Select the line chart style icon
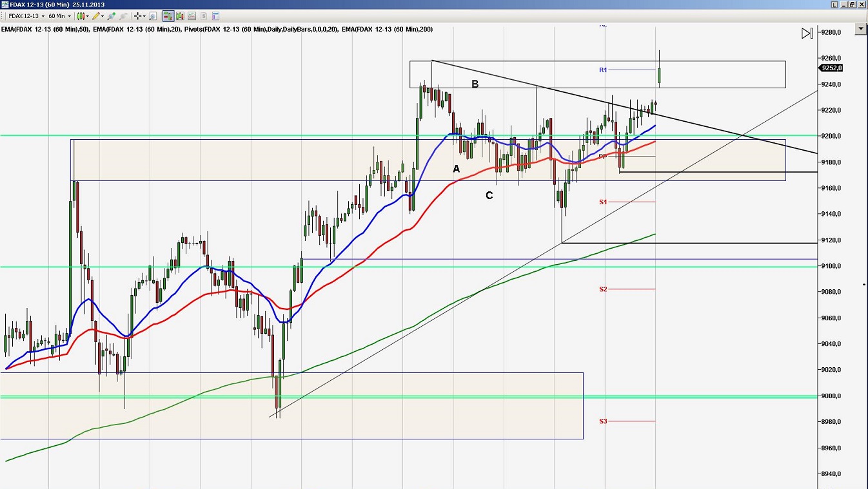Screen dimensions: 868x489 [x=192, y=15]
